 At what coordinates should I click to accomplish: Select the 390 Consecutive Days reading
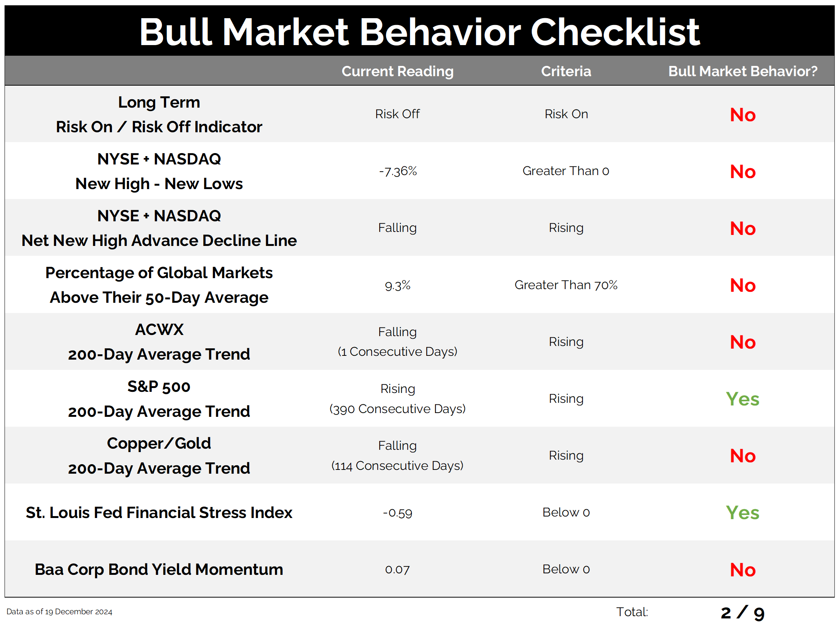397,409
